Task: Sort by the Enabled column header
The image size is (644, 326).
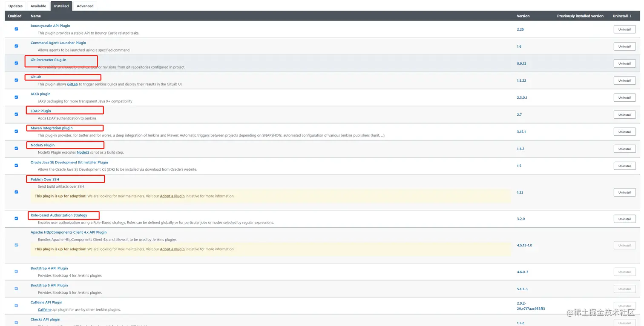Action: pos(15,16)
